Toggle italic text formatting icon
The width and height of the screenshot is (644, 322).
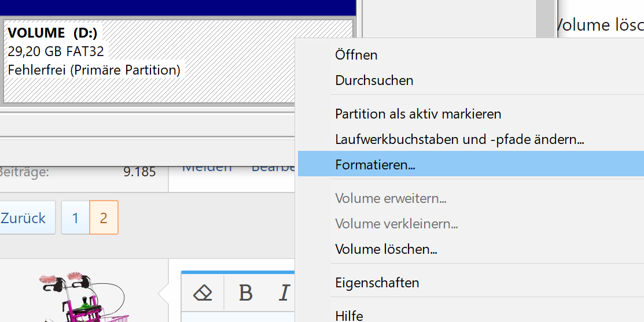[x=284, y=293]
